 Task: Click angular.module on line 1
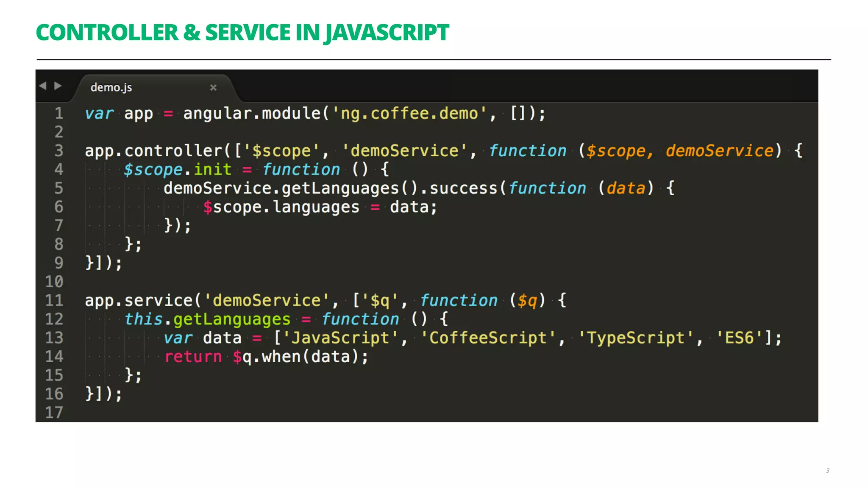point(252,114)
